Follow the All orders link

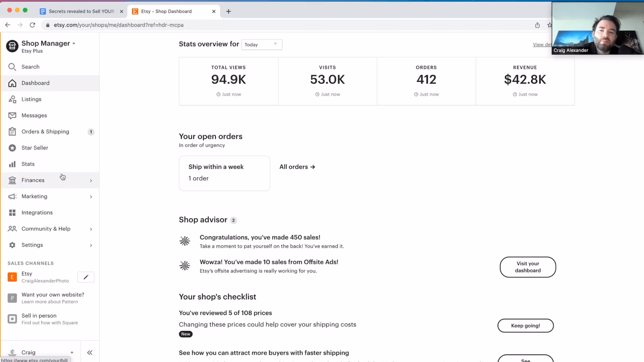(297, 167)
